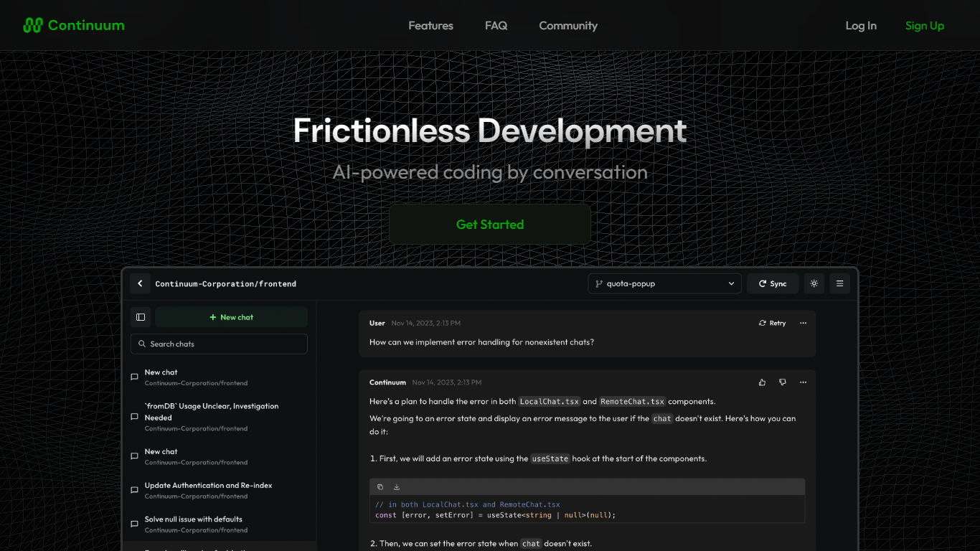Click the RemoteChat.tsx inline code chip

tap(633, 401)
